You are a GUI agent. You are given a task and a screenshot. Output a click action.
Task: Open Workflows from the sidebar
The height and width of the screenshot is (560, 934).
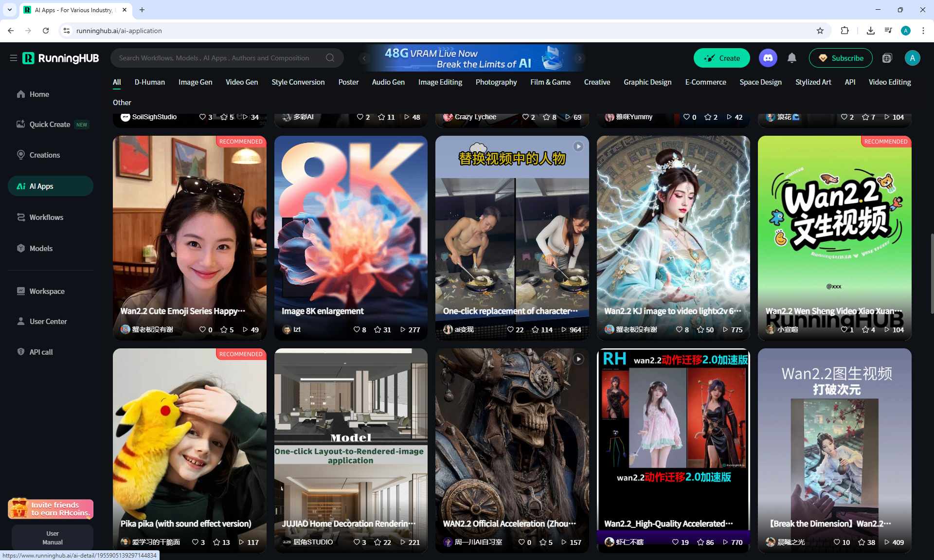pos(46,217)
